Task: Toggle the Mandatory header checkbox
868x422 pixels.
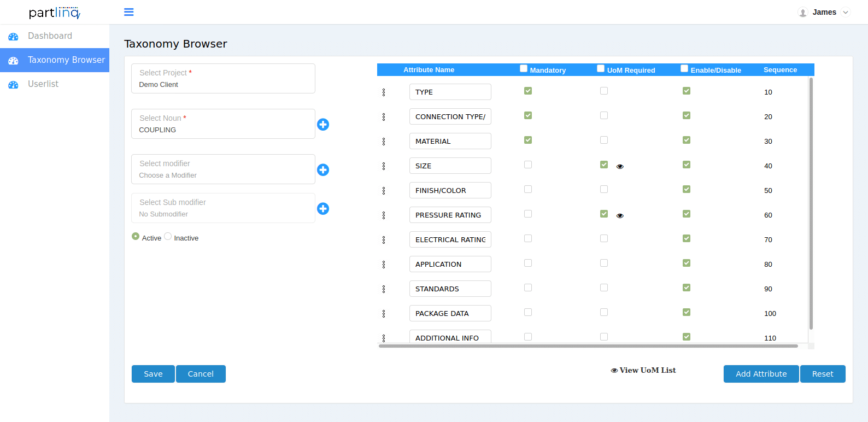Action: pyautogui.click(x=524, y=68)
